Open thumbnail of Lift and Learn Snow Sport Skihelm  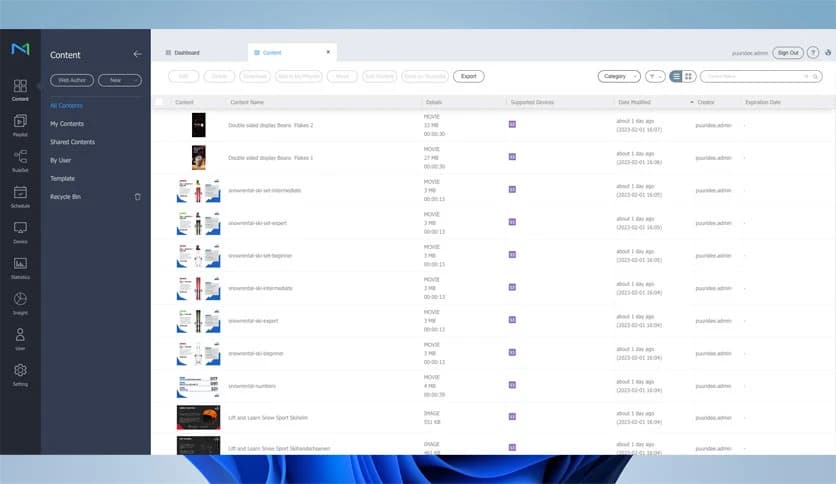pyautogui.click(x=198, y=417)
